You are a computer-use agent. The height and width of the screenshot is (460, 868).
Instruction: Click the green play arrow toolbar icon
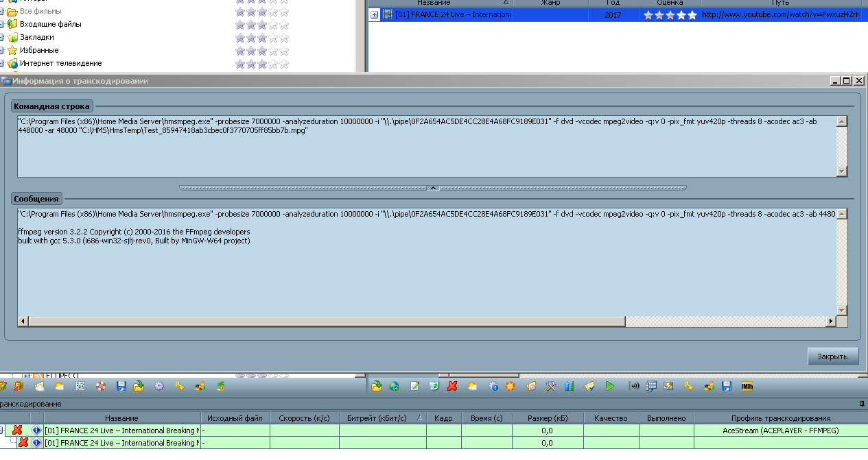coord(610,387)
